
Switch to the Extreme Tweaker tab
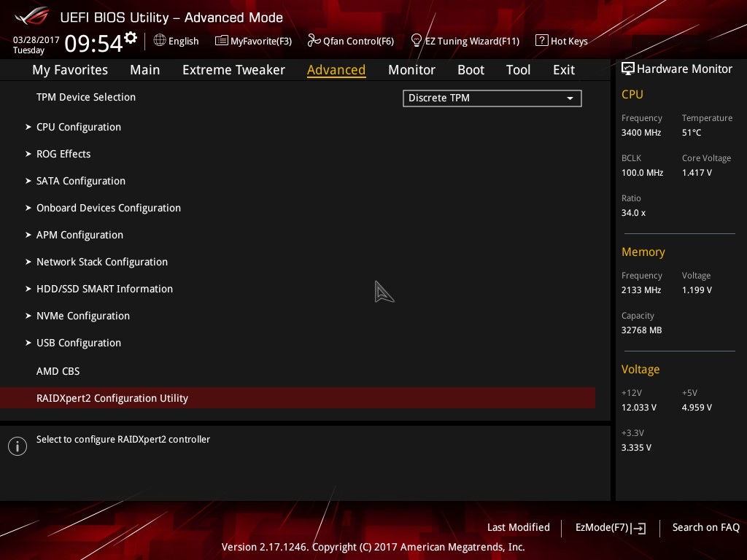click(233, 69)
